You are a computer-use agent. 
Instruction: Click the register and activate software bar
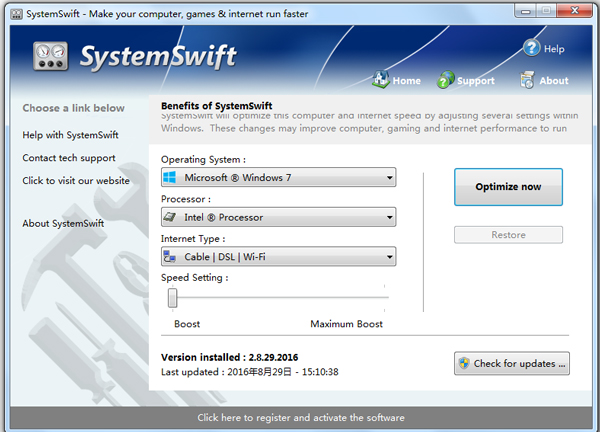click(300, 418)
